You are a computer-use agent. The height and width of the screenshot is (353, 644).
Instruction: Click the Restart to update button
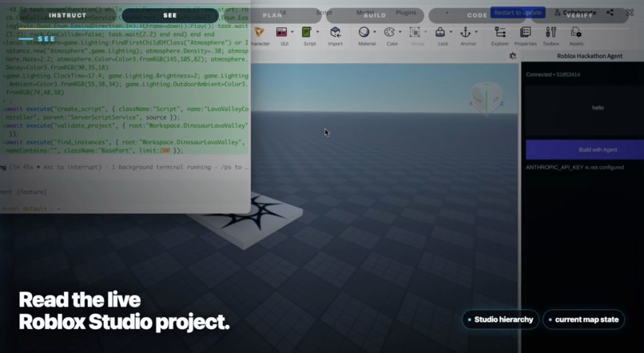coord(518,13)
